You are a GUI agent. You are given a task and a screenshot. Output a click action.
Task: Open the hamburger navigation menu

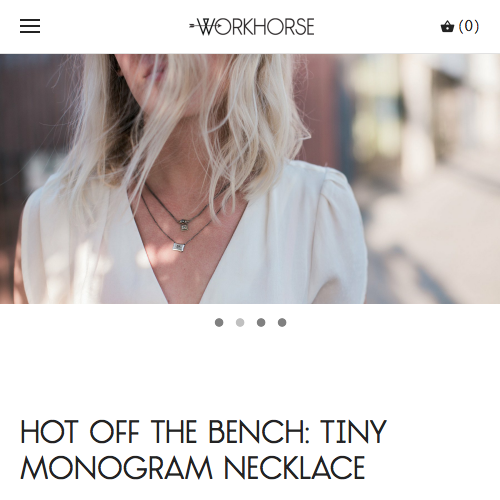(x=30, y=26)
